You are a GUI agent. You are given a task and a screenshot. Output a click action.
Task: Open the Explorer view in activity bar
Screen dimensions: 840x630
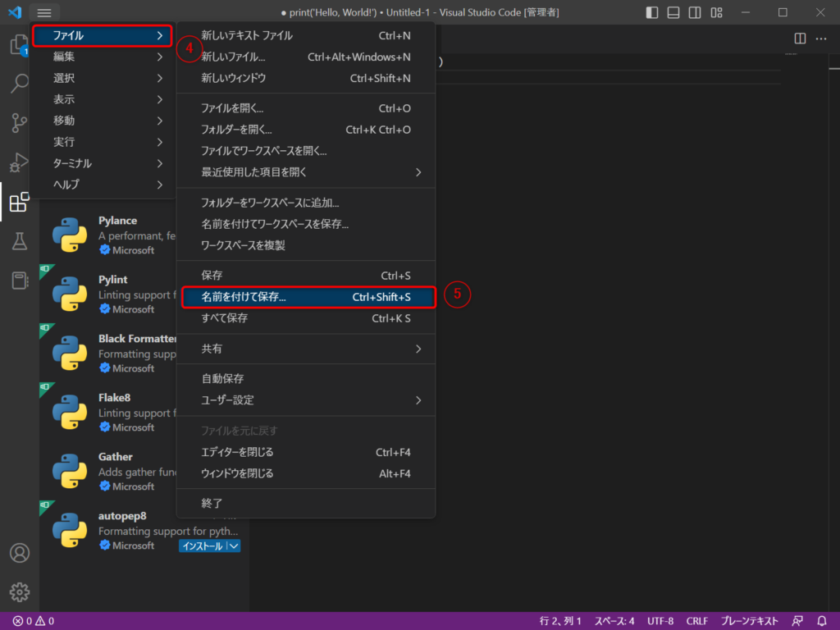[x=20, y=45]
